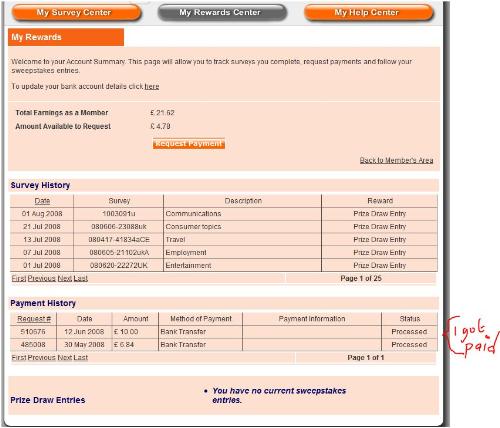The height and width of the screenshot is (428, 500).
Task: Go Back to Member's Area
Action: [x=396, y=160]
